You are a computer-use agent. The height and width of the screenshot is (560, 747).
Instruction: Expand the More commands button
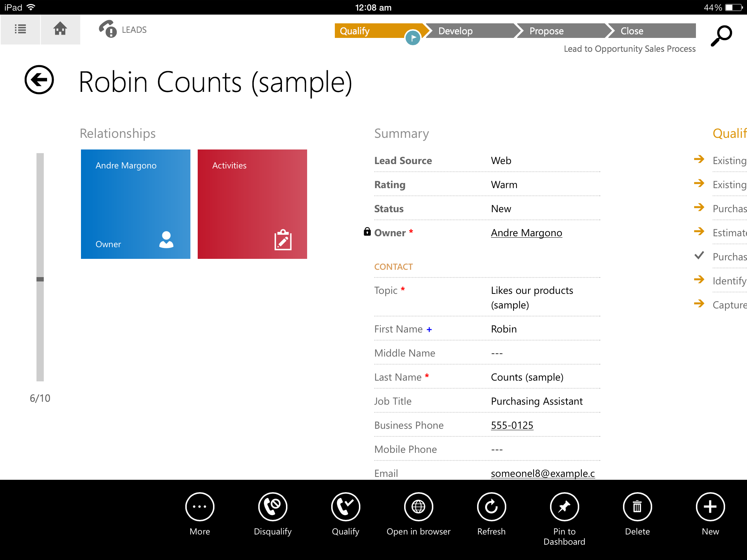[200, 507]
